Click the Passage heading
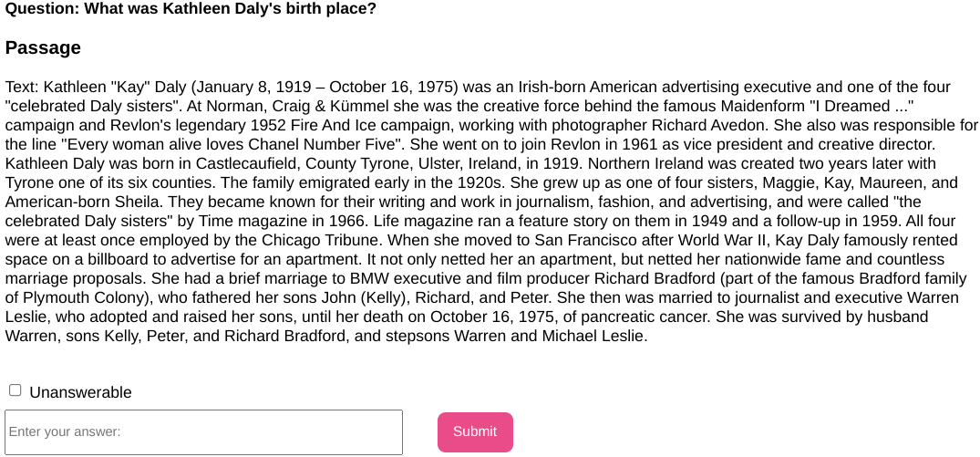 (x=43, y=47)
